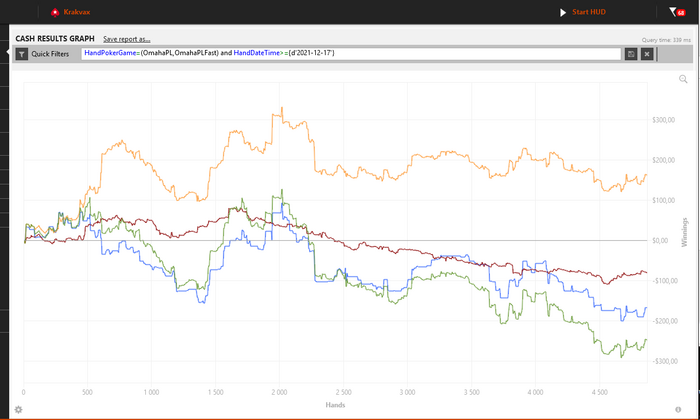Clear the filter with the X button
Screen dimensions: 700x420
647,54
